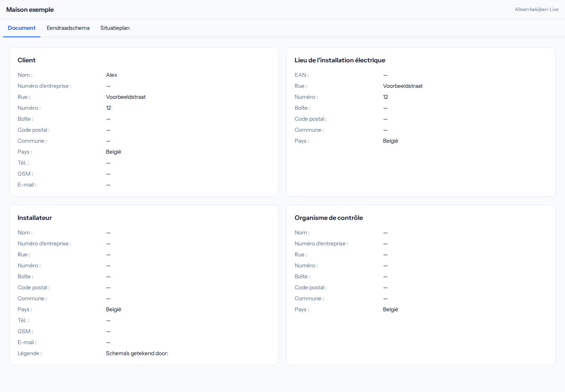Click Voorbeeldstraat in the Client card
Viewport: 565px width, 392px height.
pos(126,97)
